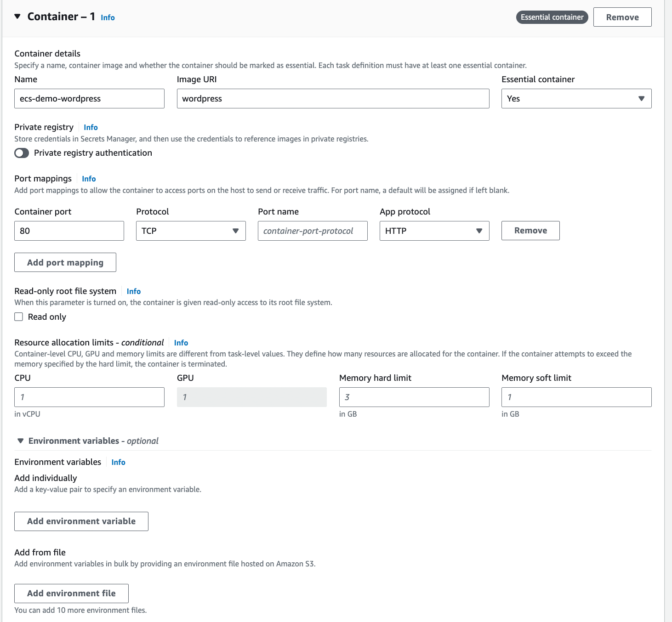The image size is (672, 622).
Task: Open Private registry Info link
Action: pos(91,127)
